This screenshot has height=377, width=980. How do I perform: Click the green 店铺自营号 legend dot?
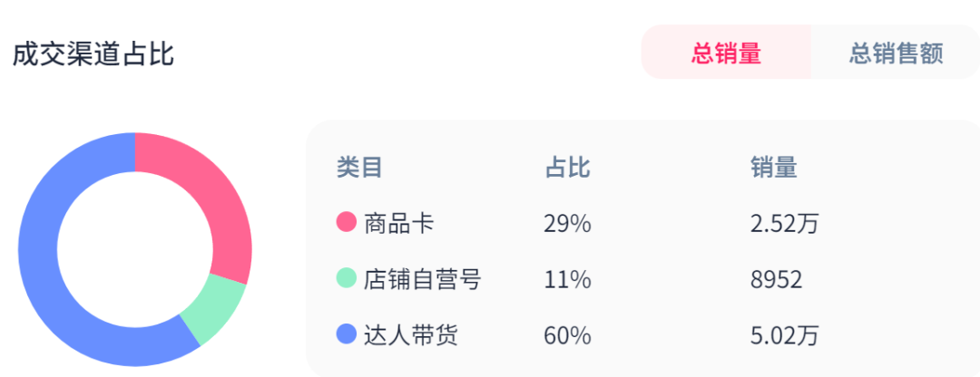coord(346,278)
